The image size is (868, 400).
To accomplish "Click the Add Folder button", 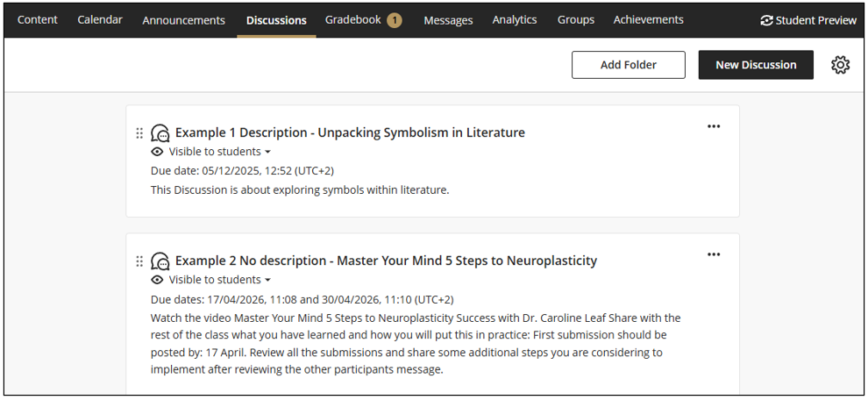I will point(629,65).
